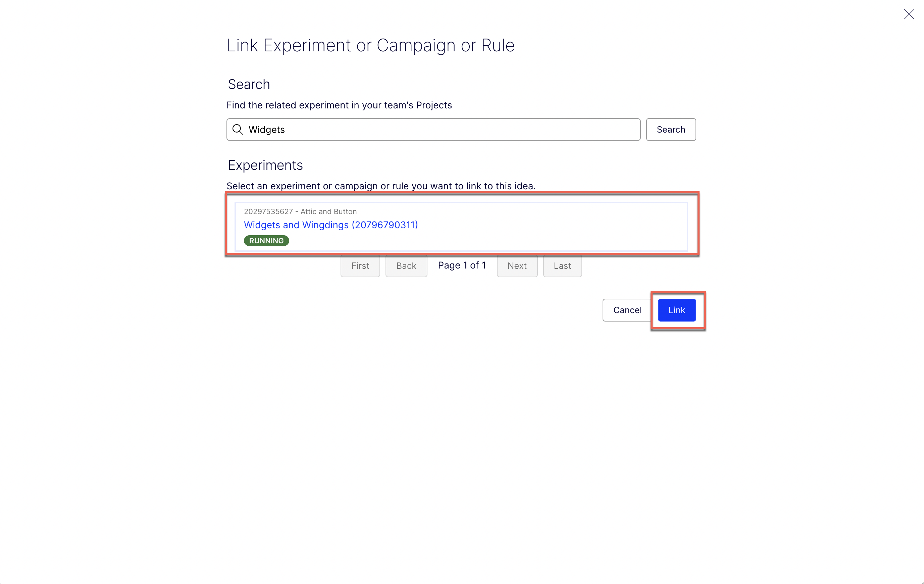Viewport: 924px width, 584px height.
Task: Click the Next pagination button
Action: click(517, 266)
